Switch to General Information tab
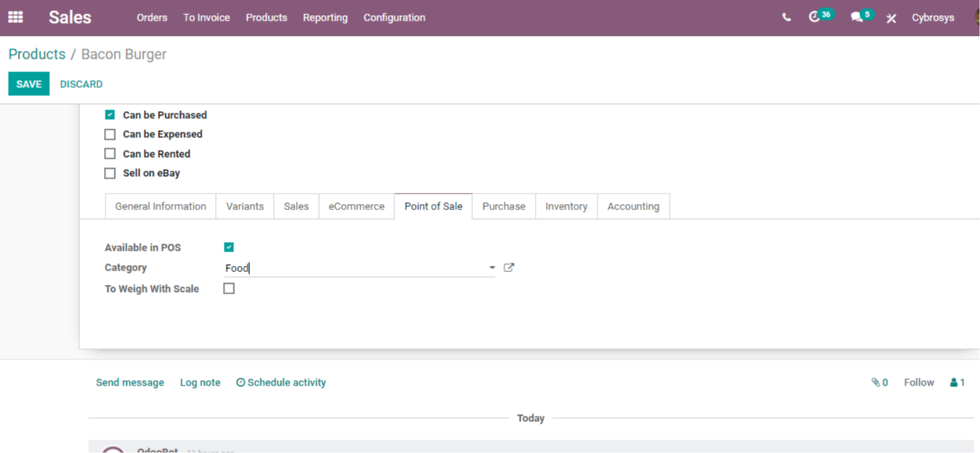Viewport: 980px width, 453px height. point(160,206)
